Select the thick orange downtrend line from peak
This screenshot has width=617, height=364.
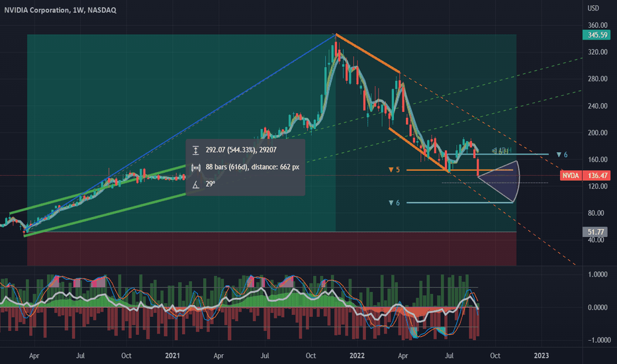[368, 54]
